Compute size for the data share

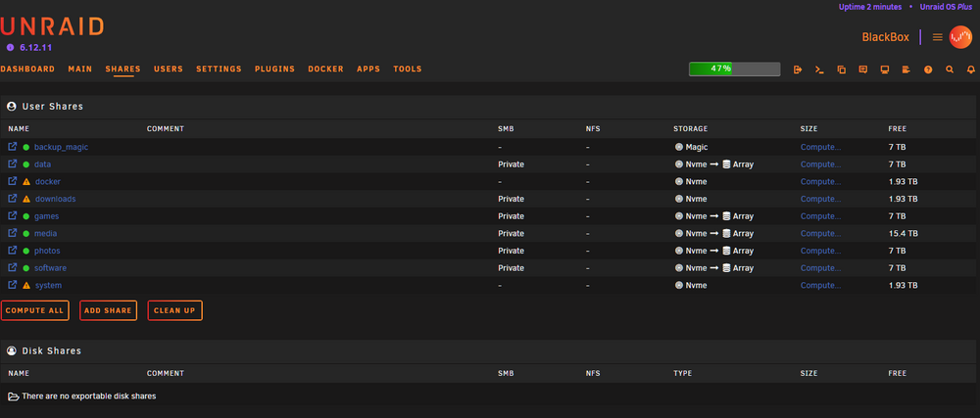tap(820, 164)
